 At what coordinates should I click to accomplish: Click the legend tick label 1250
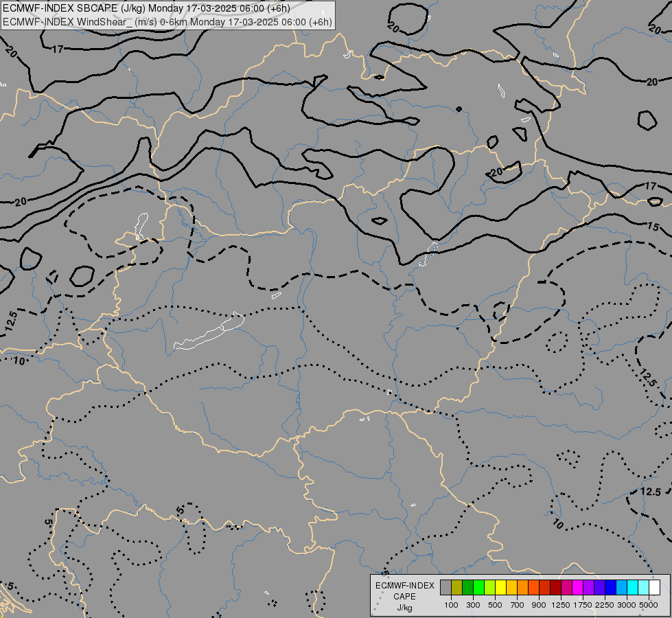pyautogui.click(x=561, y=605)
